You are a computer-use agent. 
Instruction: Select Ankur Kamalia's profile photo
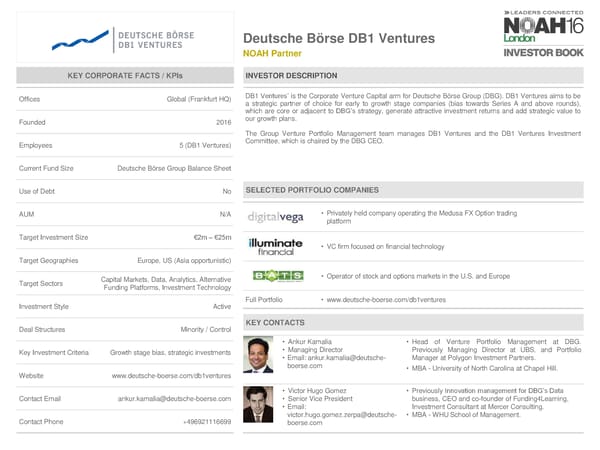(x=259, y=355)
